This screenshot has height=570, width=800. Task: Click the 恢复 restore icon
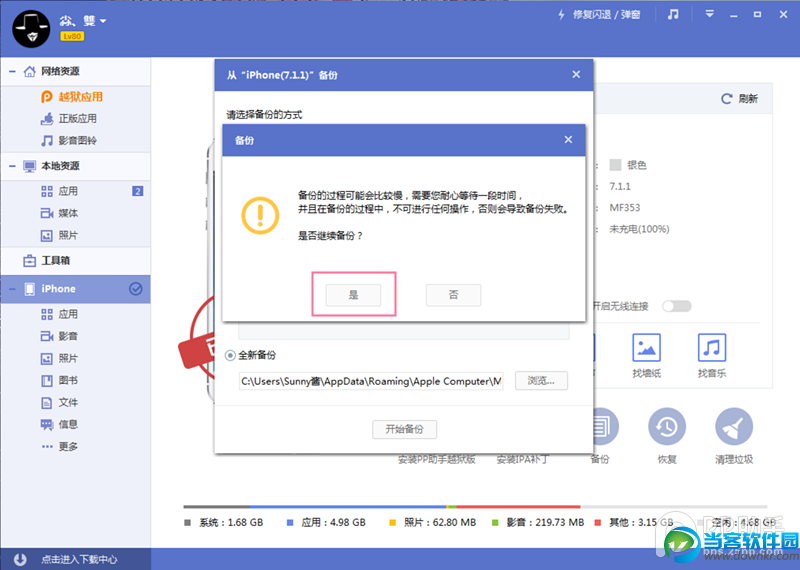click(x=667, y=427)
